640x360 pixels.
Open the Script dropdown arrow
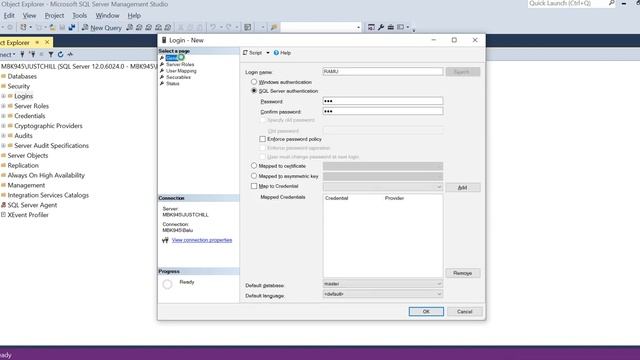268,53
